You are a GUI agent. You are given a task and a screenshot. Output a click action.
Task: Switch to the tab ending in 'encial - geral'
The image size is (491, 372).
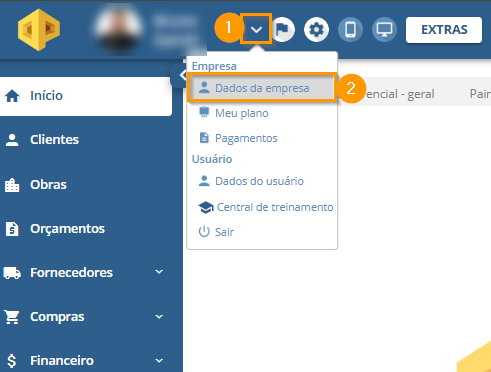click(400, 94)
